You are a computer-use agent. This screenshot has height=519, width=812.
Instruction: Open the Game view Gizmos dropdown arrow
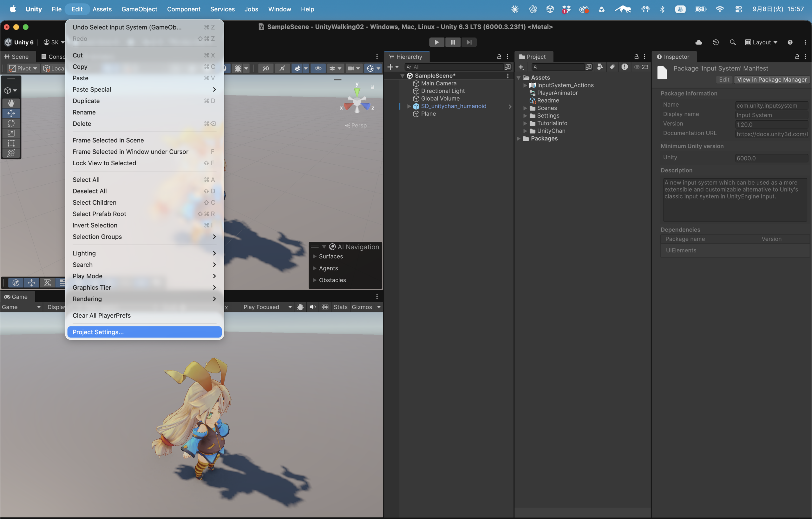click(379, 307)
